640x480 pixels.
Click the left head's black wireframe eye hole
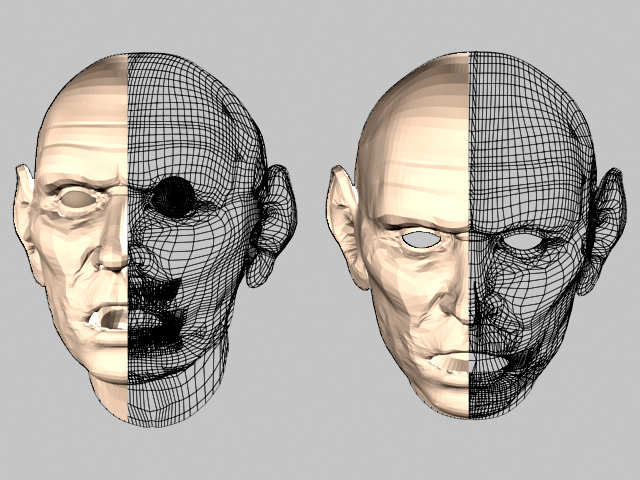[x=175, y=196]
